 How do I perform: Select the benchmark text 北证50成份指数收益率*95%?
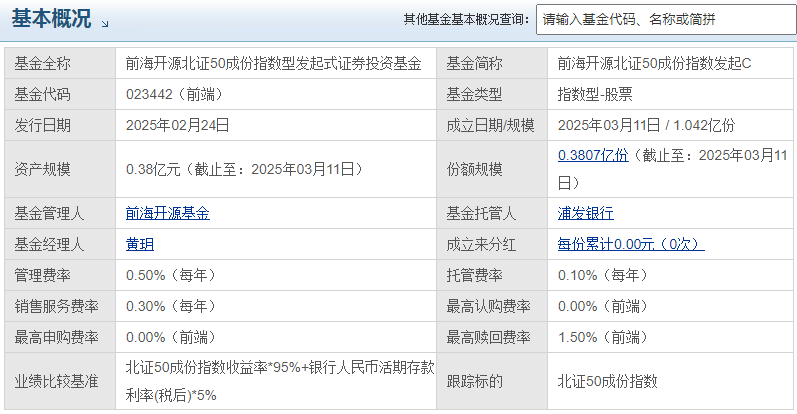coord(213,367)
